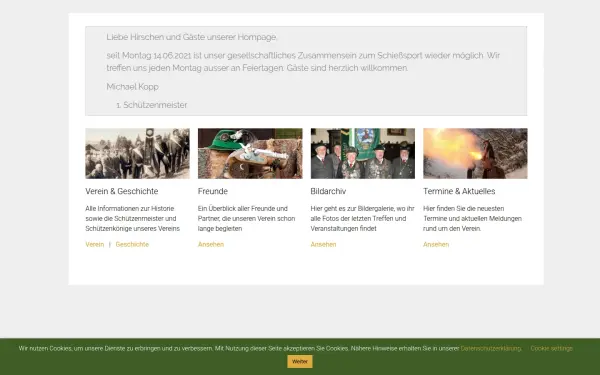Click the Michael Kopp signature text
The height and width of the screenshot is (375, 600).
(132, 86)
